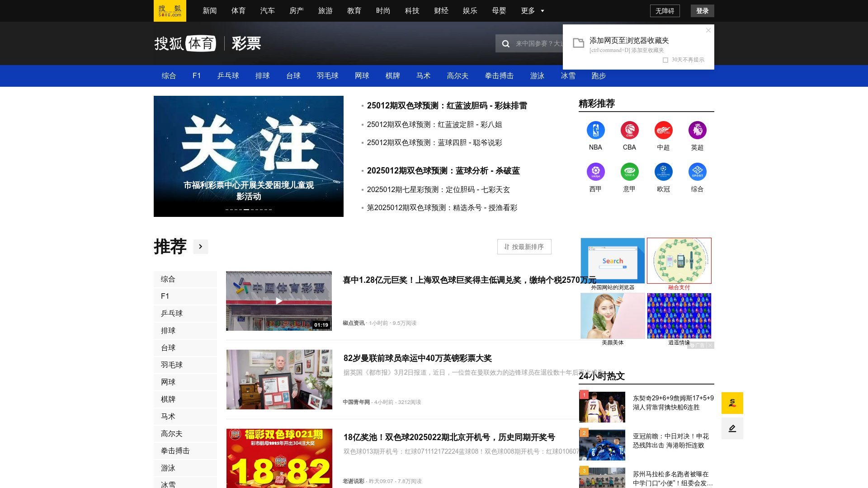Click the edit feedback pencil icon
The image size is (868, 488).
732,428
